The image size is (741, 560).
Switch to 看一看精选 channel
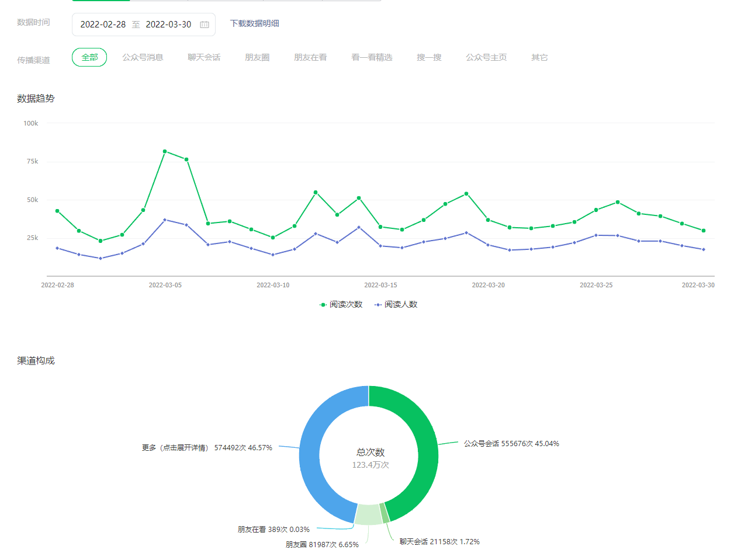click(372, 57)
